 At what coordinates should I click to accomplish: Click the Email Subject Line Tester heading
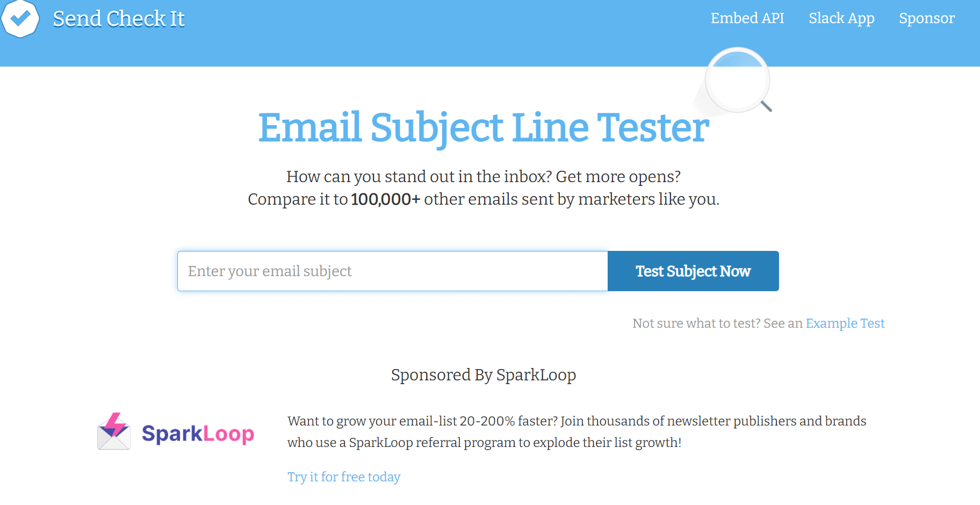click(483, 127)
